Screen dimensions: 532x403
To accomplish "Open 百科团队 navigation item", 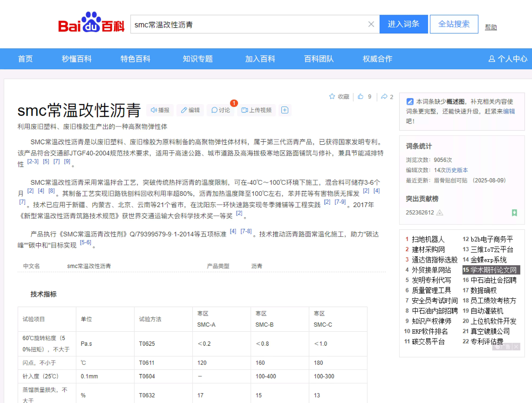I will click(319, 59).
